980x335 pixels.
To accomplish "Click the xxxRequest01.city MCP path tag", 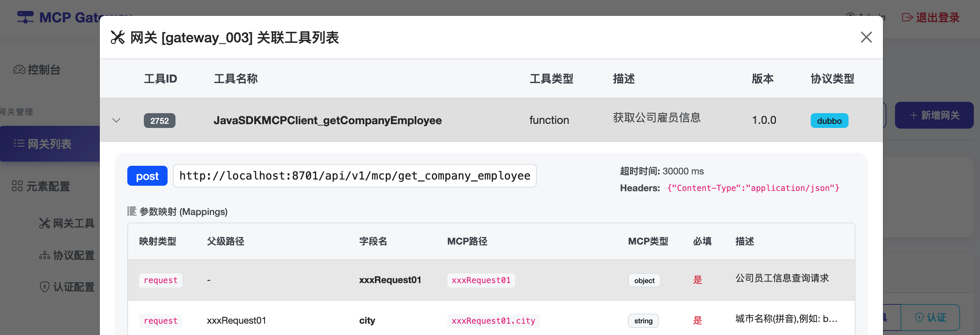I will coord(493,321).
